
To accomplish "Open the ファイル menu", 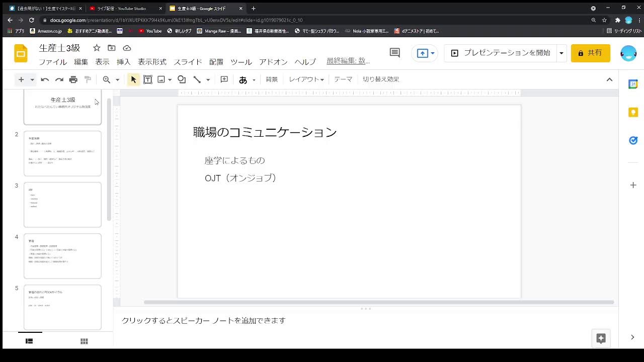I will point(53,62).
